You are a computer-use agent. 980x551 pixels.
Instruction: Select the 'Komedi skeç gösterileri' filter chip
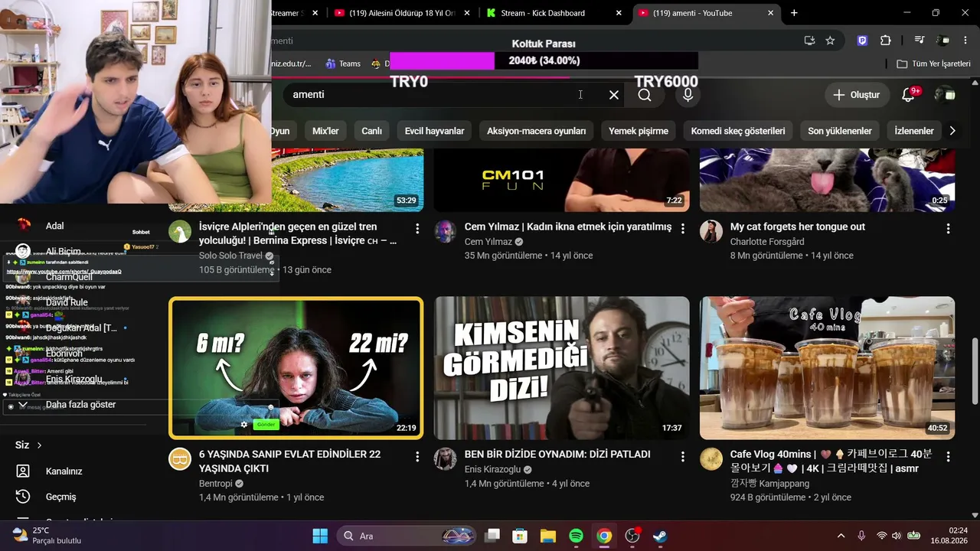point(738,131)
